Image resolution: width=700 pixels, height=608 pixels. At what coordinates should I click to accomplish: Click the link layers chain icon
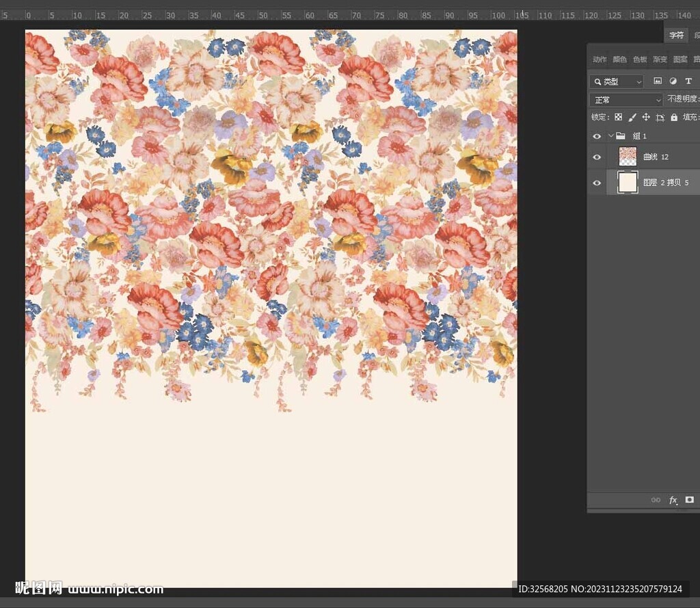click(x=656, y=501)
